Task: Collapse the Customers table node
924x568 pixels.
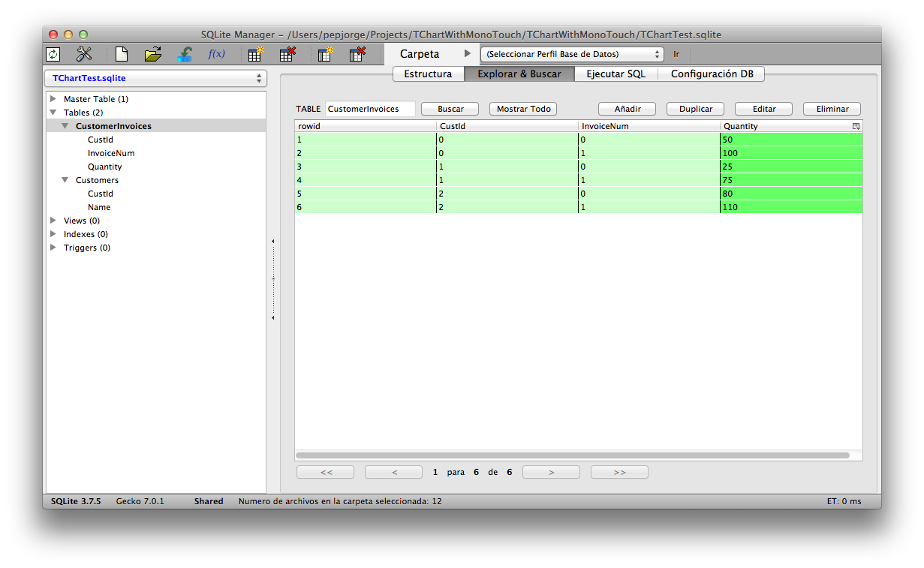Action: click(x=65, y=180)
